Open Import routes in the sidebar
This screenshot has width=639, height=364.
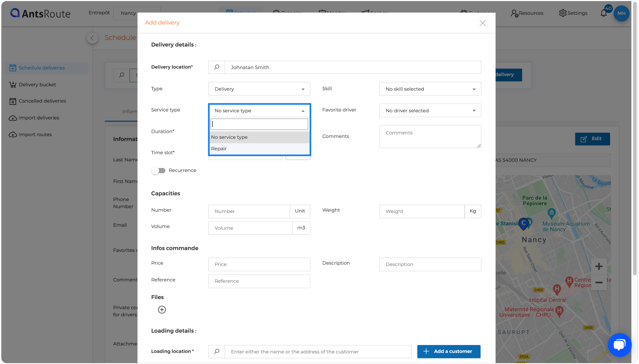(30, 135)
